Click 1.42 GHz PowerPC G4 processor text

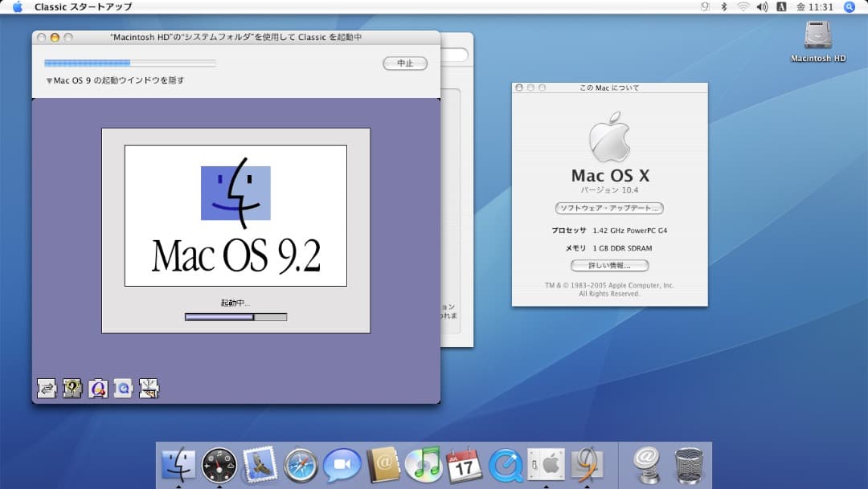[x=630, y=230]
